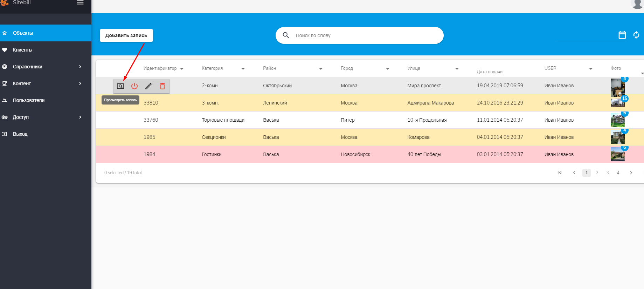Click the key icon beside Доступ
644x289 pixels.
pos(5,117)
